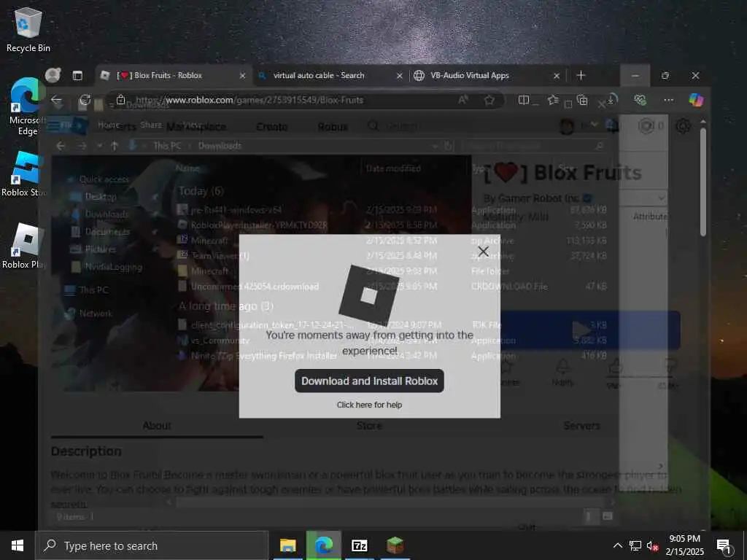Show hidden system tray icons
The width and height of the screenshot is (747, 560).
click(x=617, y=545)
